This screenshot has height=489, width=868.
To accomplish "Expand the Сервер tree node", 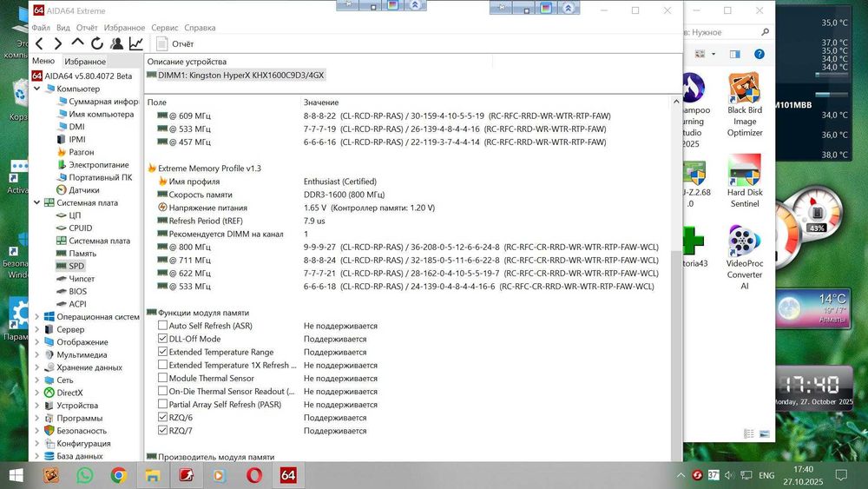I will coord(37,329).
